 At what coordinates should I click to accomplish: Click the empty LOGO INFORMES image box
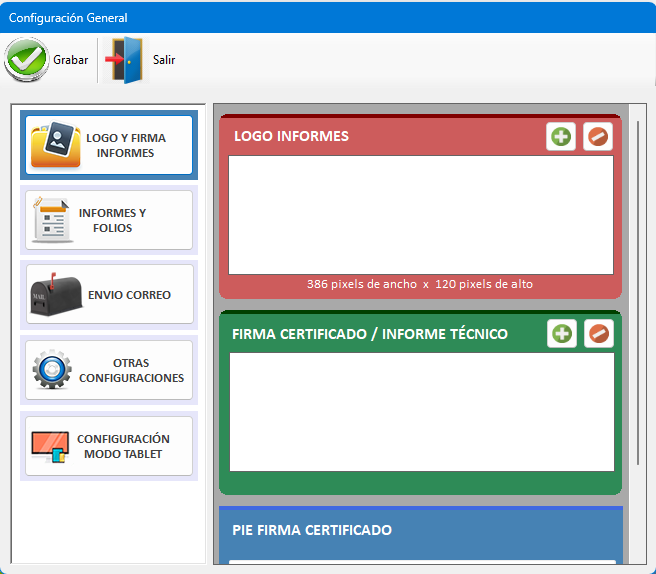point(421,215)
